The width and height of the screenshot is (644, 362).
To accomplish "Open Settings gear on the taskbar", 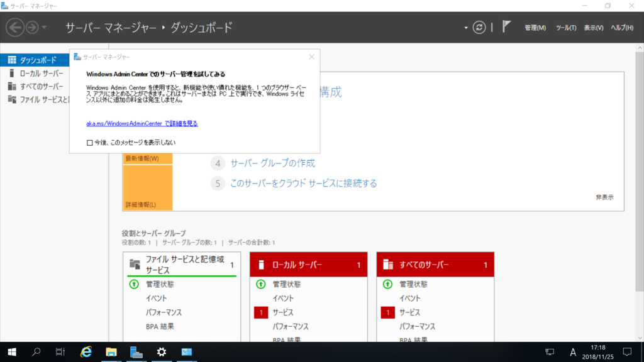I will (x=162, y=352).
